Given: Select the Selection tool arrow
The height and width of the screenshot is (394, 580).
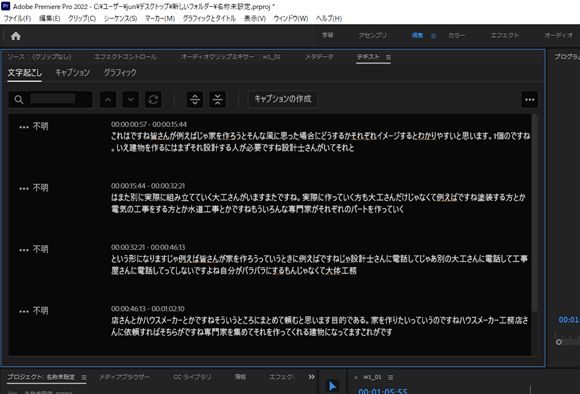Looking at the screenshot, I should pyautogui.click(x=332, y=386).
